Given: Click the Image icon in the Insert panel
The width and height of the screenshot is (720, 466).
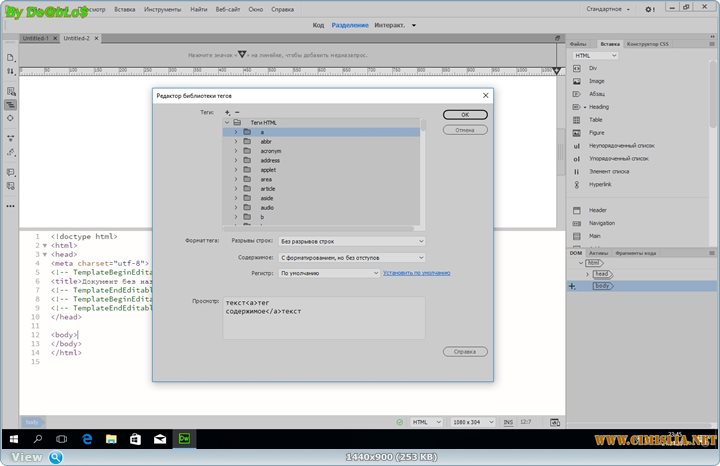Looking at the screenshot, I should point(576,81).
